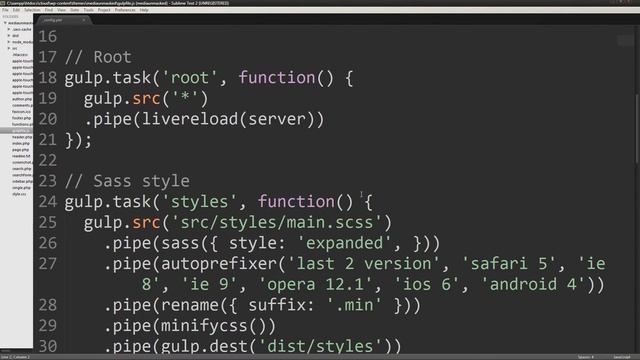640x360 pixels.
Task: Open the Tools menu
Action: (x=89, y=10)
